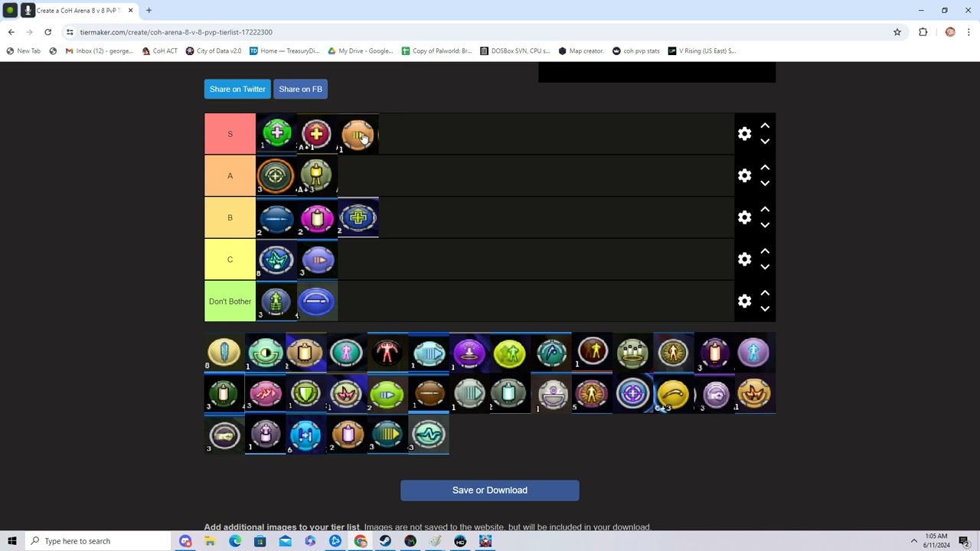The image size is (980, 551).
Task: Click the green plus icon in S tier
Action: [x=276, y=134]
